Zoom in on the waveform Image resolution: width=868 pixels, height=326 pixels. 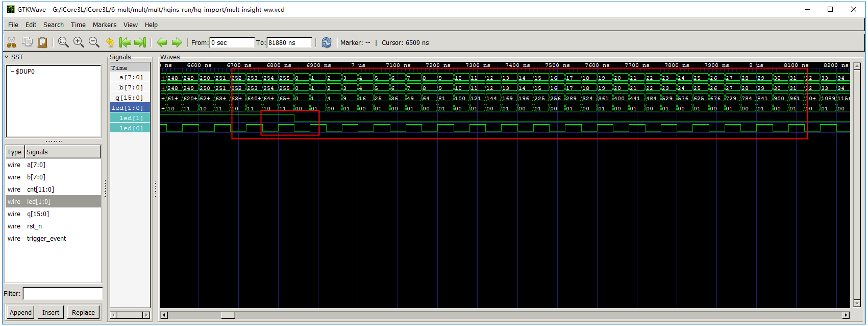pos(79,42)
